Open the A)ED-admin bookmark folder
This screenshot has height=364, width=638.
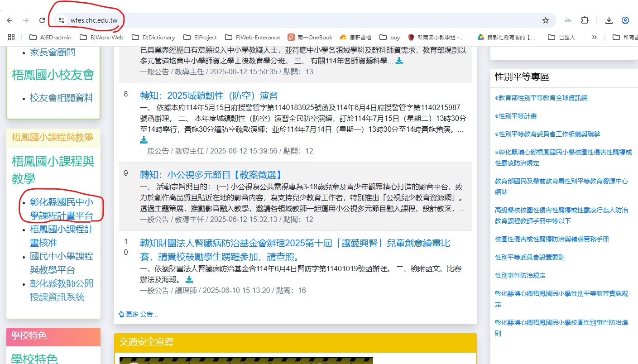point(51,37)
